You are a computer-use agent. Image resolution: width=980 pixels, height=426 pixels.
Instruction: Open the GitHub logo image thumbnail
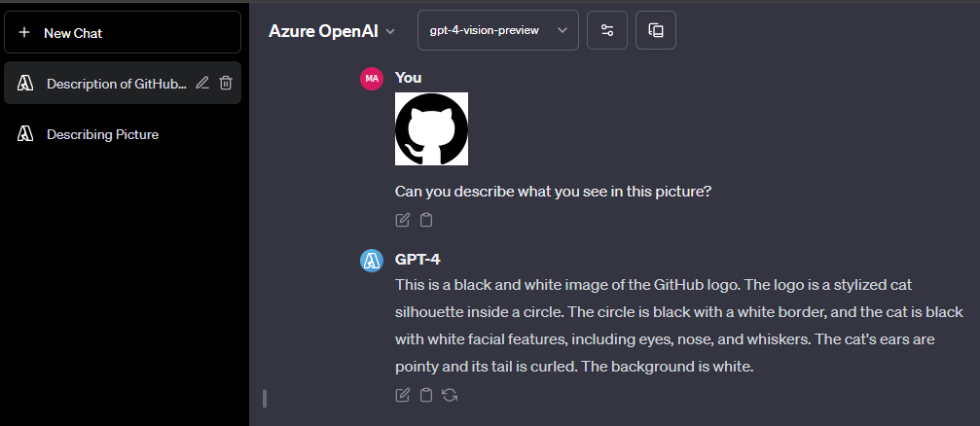431,128
